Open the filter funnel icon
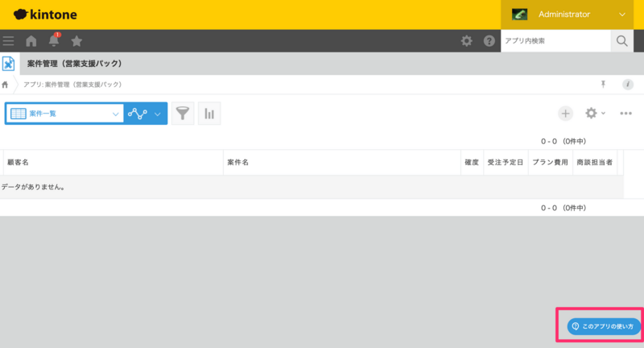The height and width of the screenshot is (348, 644). [x=183, y=114]
